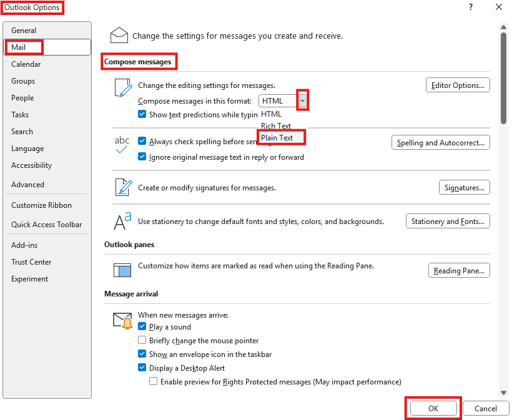The height and width of the screenshot is (420, 512).
Task: Click the abc spelling check icon
Action: click(x=122, y=145)
